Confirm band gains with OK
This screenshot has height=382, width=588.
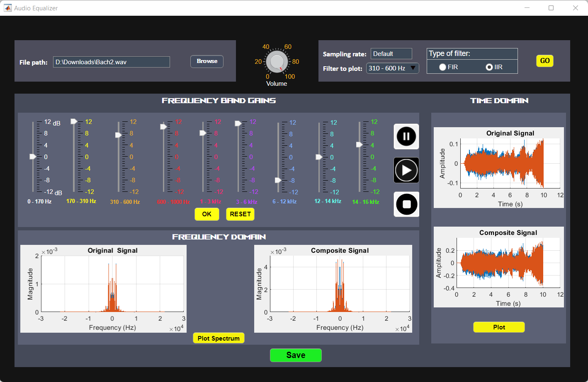point(207,214)
